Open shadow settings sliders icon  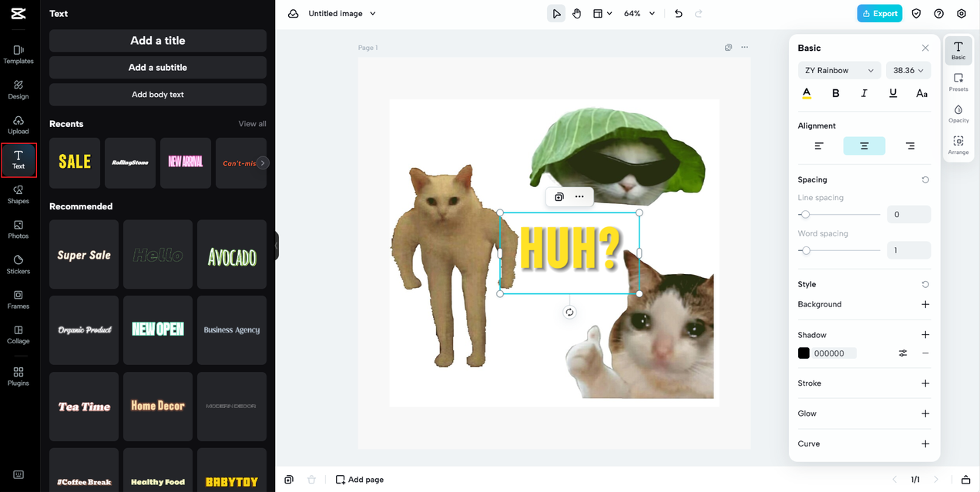(903, 353)
